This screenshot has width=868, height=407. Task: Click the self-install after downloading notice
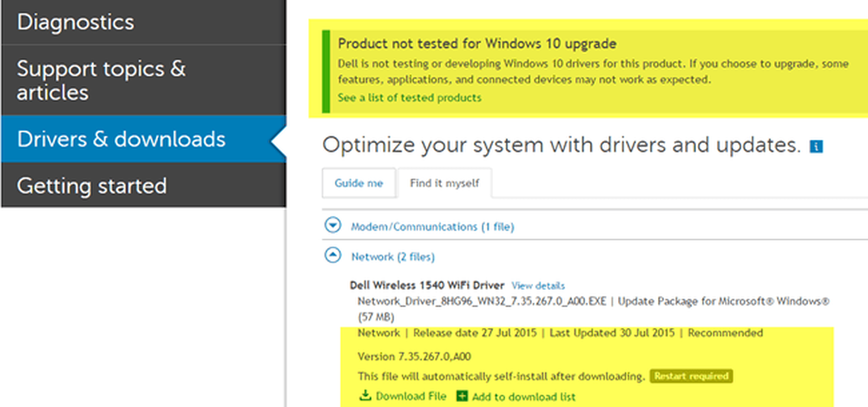click(502, 377)
